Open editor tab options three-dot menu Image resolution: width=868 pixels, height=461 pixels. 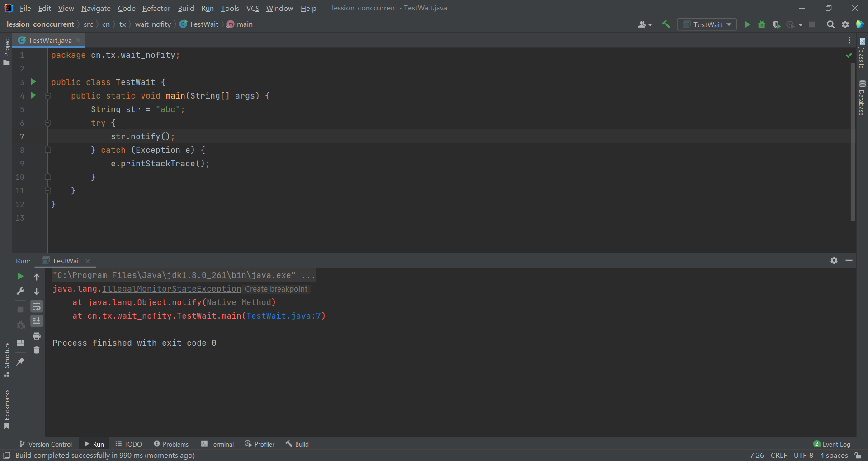pos(849,40)
